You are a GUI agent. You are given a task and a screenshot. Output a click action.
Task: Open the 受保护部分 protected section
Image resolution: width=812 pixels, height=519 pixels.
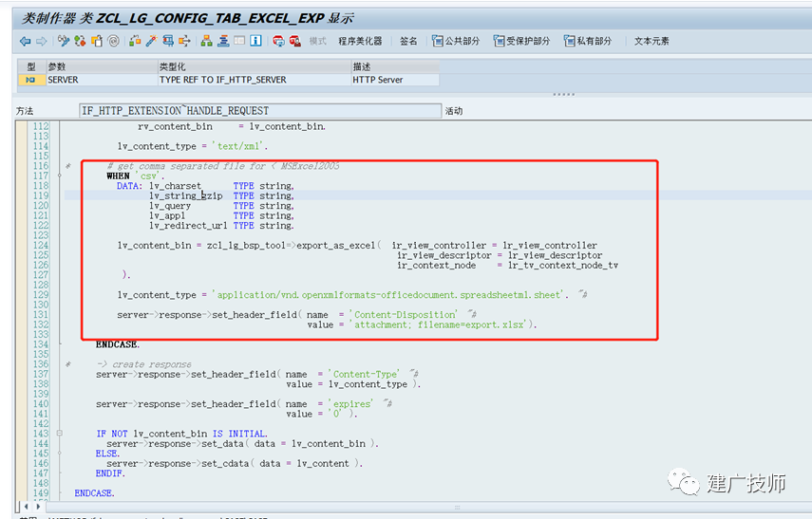coord(521,41)
